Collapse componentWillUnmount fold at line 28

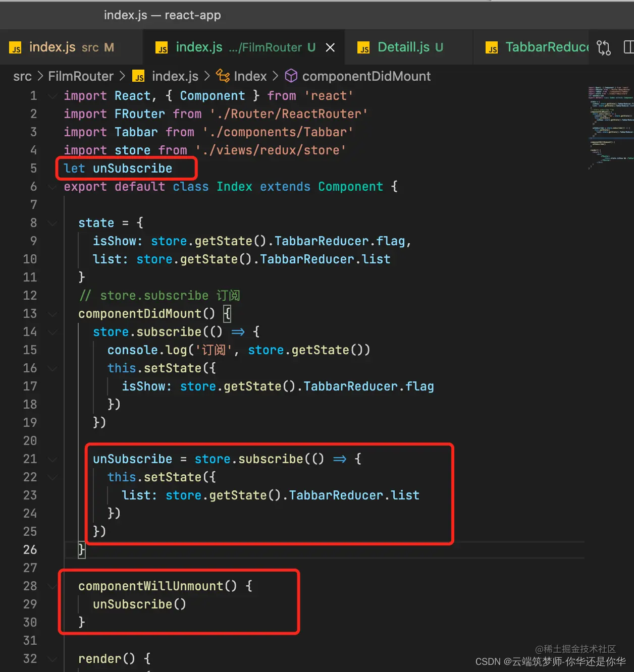pos(52,586)
